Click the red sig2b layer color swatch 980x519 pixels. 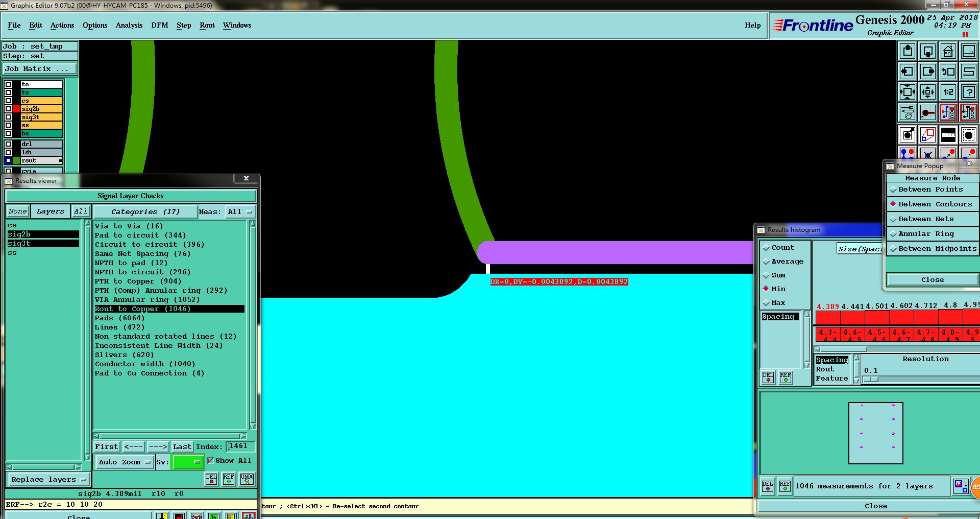16,109
